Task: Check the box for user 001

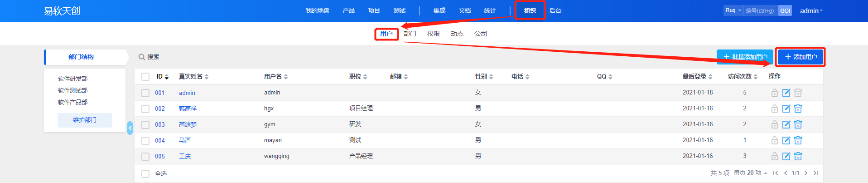Action: 145,93
